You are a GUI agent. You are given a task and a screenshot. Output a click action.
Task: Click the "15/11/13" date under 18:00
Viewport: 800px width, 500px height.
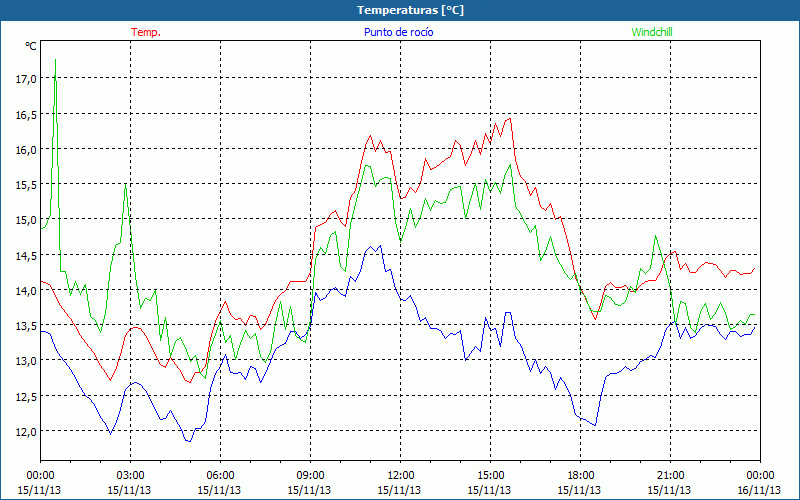[x=579, y=490]
